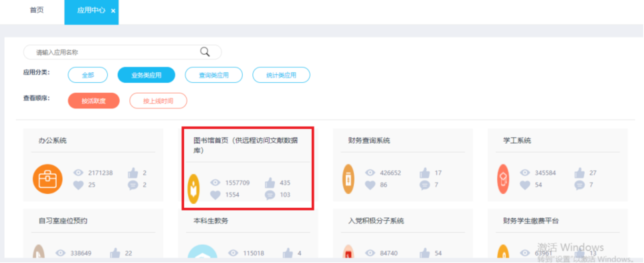The width and height of the screenshot is (644, 263).
Task: Click the comment bubble icon on 学工系统 card
Action: [x=580, y=185]
